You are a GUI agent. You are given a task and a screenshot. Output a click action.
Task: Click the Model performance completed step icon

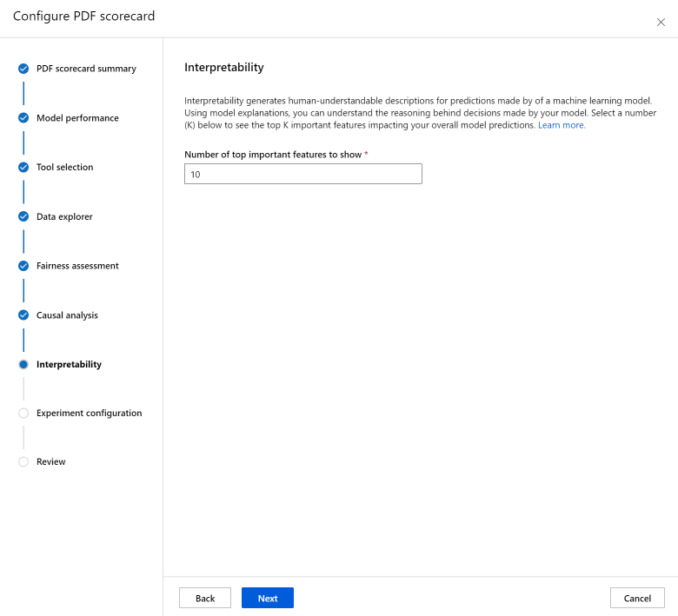(x=23, y=118)
